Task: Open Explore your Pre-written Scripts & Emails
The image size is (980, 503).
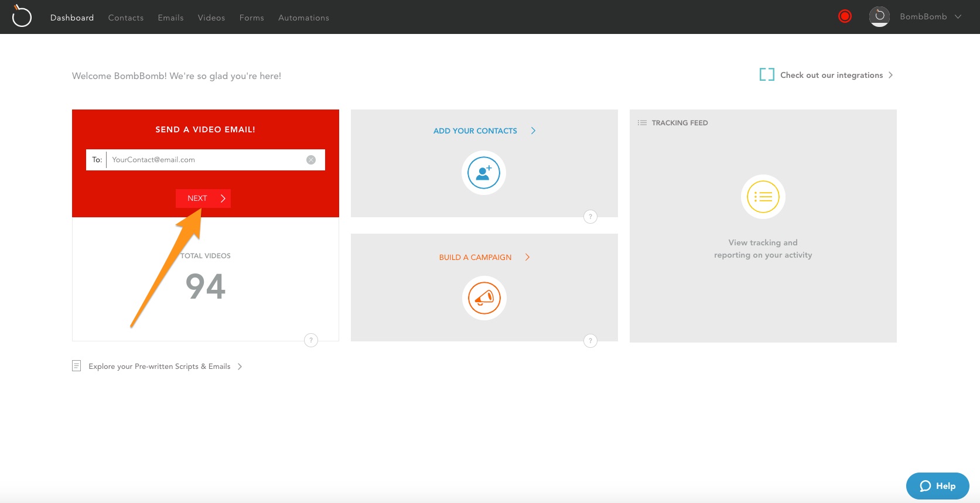Action: tap(159, 367)
